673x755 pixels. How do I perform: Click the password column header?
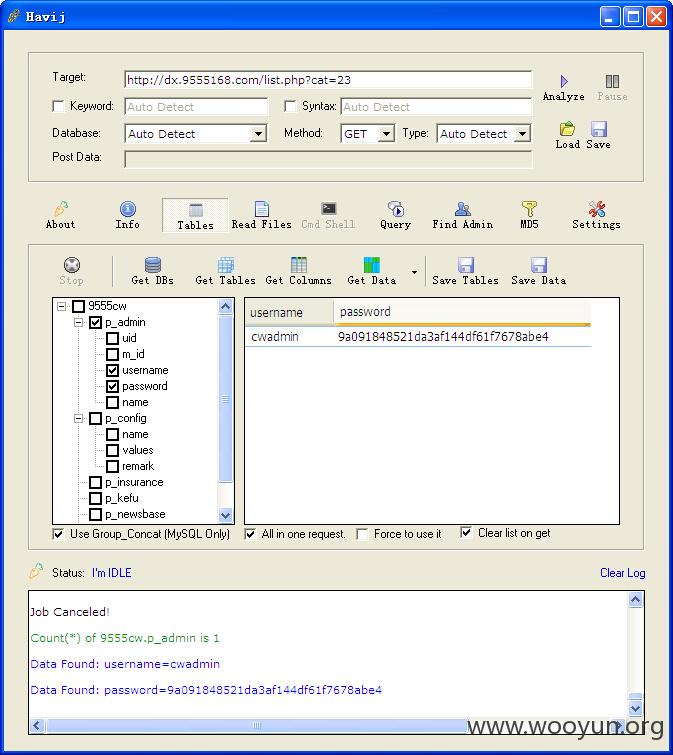coord(462,312)
